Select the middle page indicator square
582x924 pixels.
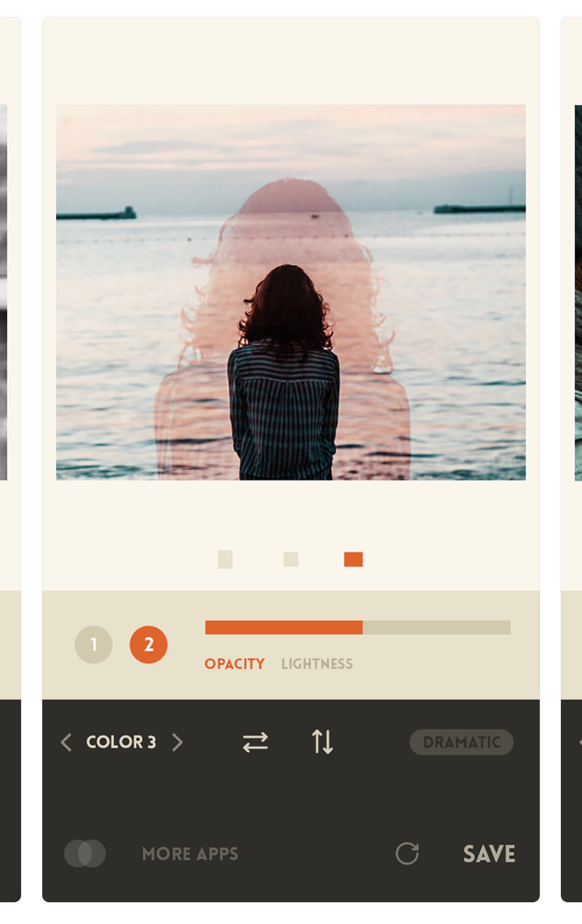[291, 559]
